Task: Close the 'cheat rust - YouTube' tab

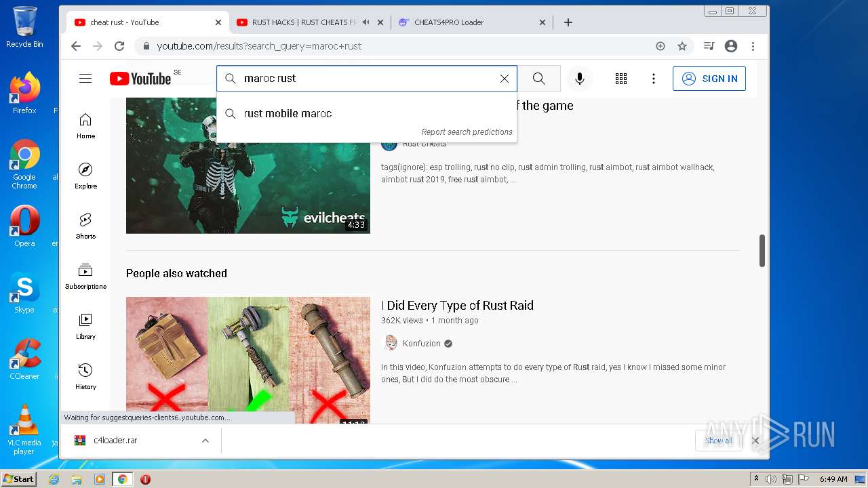Action: tap(218, 22)
